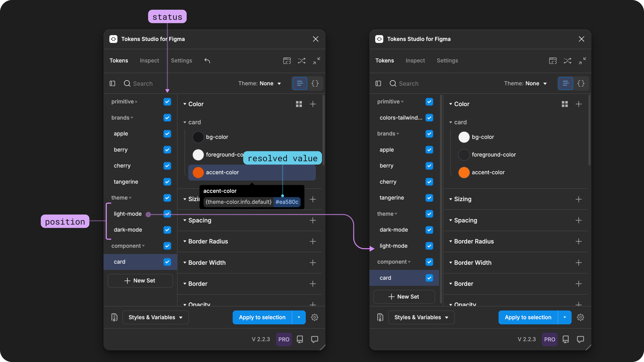The image size is (644, 362).
Task: Switch to Inspect tab in left panel
Action: pos(149,61)
